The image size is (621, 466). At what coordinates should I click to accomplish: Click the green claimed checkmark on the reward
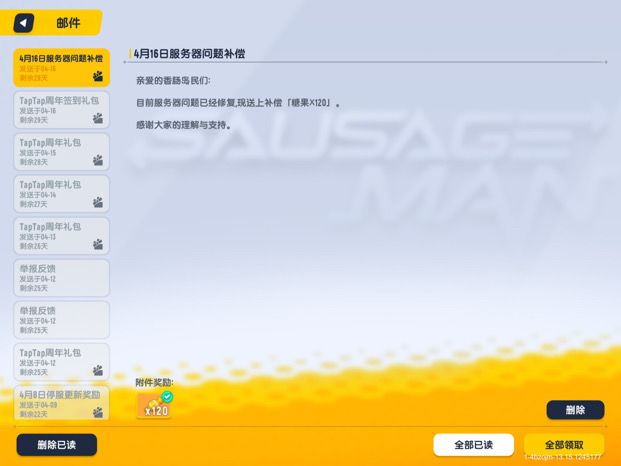pos(168,396)
